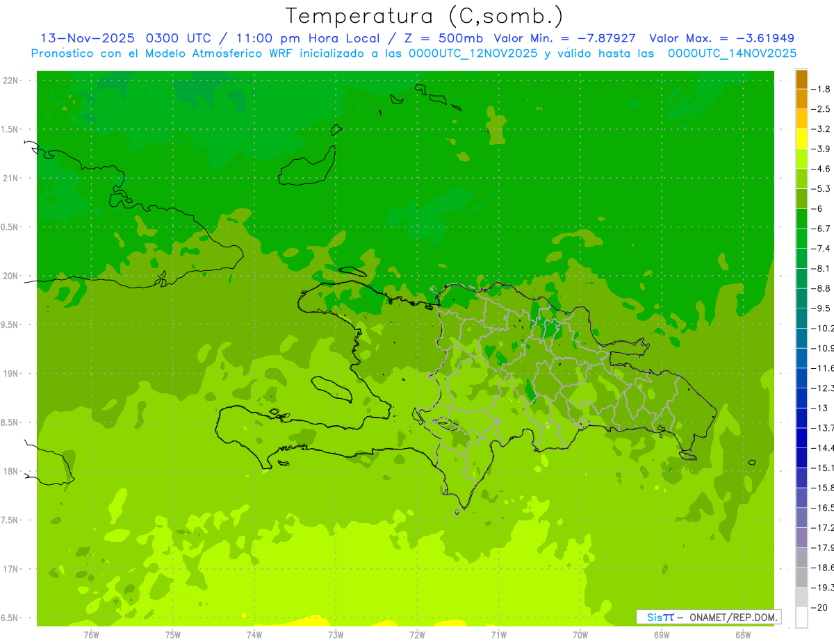Click the purple swatch between -17.2 and -17.9
Viewport: 834px width, 644px height.
point(801,538)
